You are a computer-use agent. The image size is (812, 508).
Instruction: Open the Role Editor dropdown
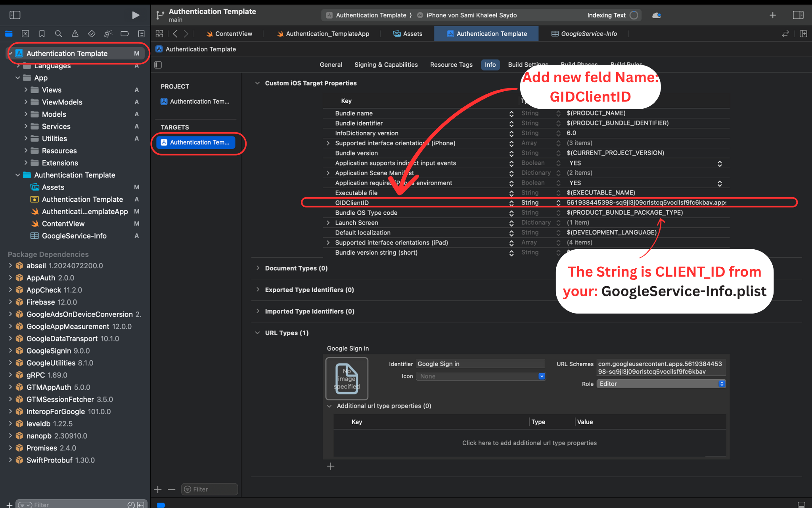pos(661,384)
